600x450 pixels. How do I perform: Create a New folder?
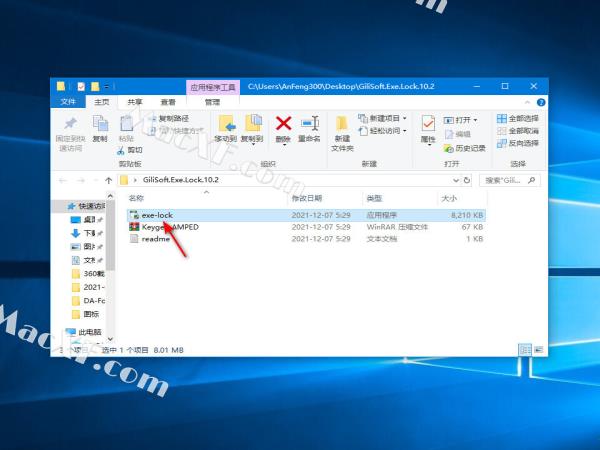[342, 133]
